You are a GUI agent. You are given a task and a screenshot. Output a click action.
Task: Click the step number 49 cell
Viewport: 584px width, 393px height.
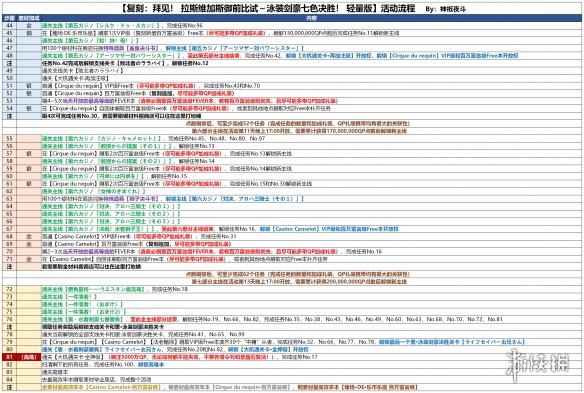[x=9, y=71]
